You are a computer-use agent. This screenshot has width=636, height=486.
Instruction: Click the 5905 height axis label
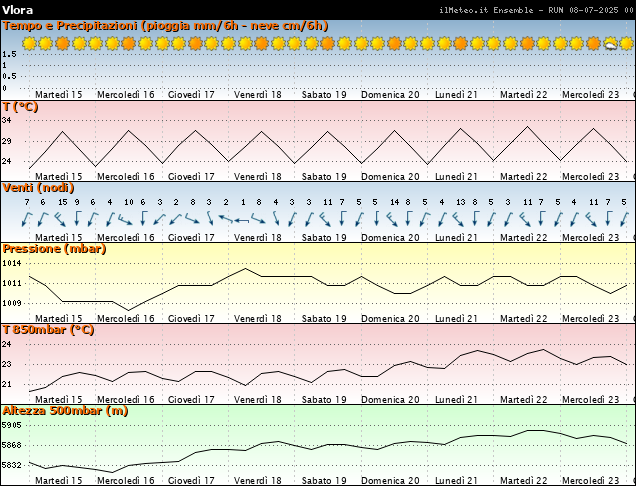click(x=12, y=425)
